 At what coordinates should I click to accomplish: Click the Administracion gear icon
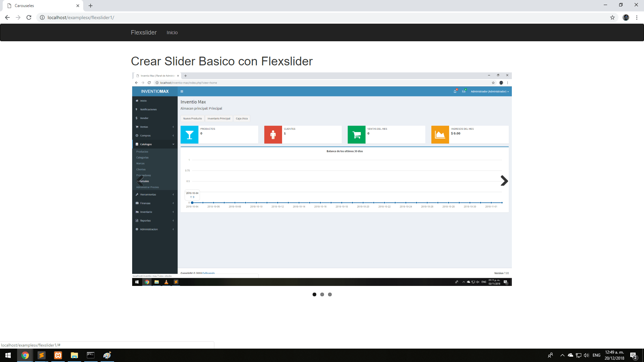click(x=137, y=229)
